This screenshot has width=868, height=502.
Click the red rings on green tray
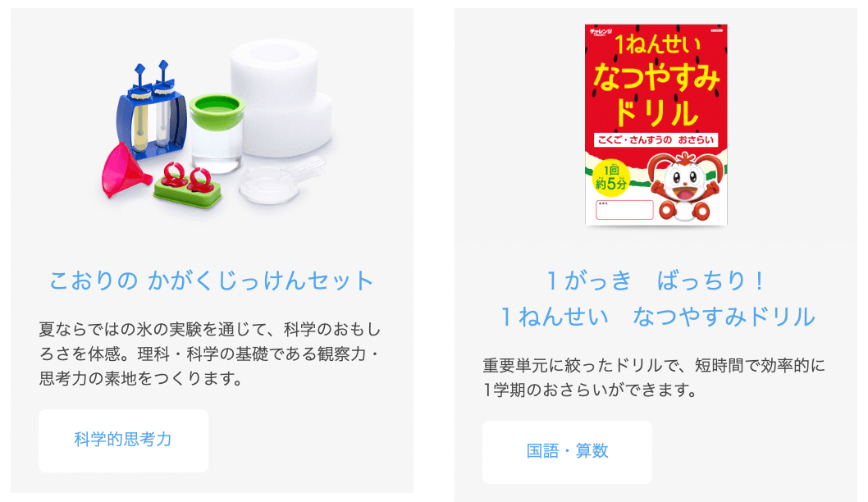point(187,185)
